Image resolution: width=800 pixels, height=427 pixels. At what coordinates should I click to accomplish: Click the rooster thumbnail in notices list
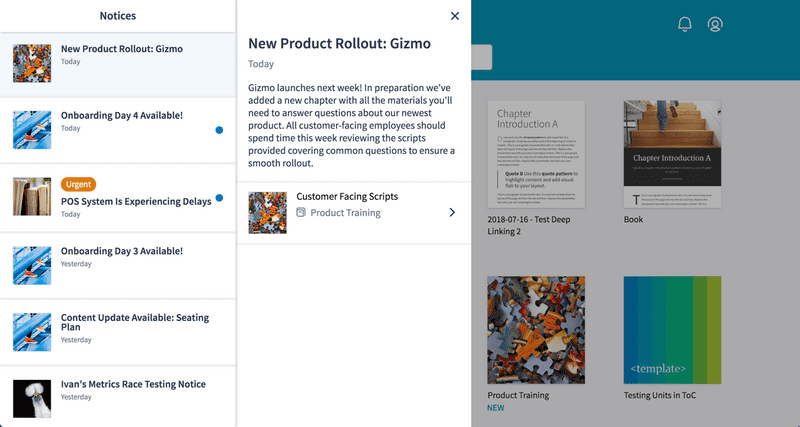(32, 398)
